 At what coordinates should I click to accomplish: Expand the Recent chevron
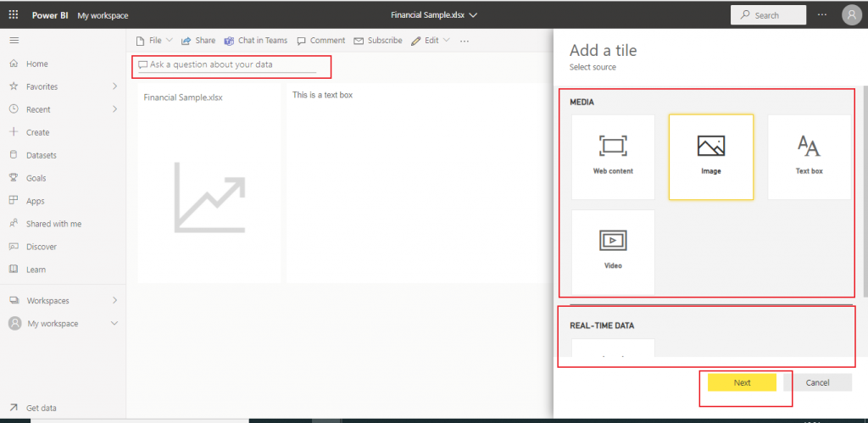point(114,109)
